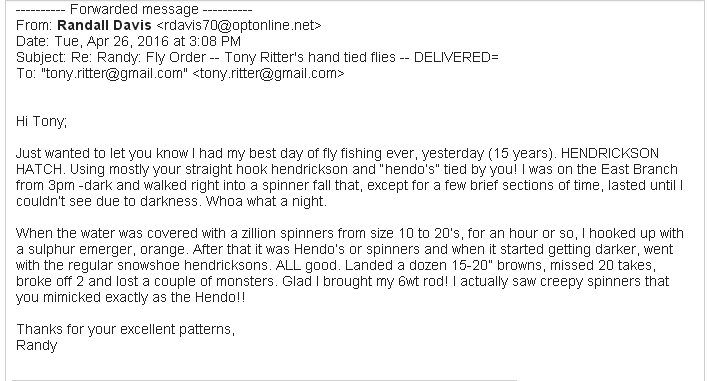Screen dimensions: 710x381
Task: Select the Randall Davis sender name
Action: coord(104,25)
